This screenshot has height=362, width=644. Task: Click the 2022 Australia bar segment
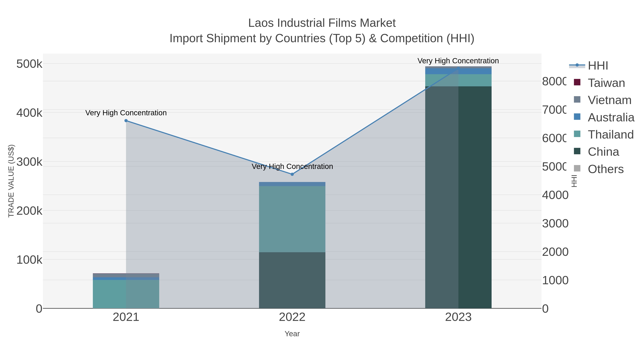tap(292, 184)
